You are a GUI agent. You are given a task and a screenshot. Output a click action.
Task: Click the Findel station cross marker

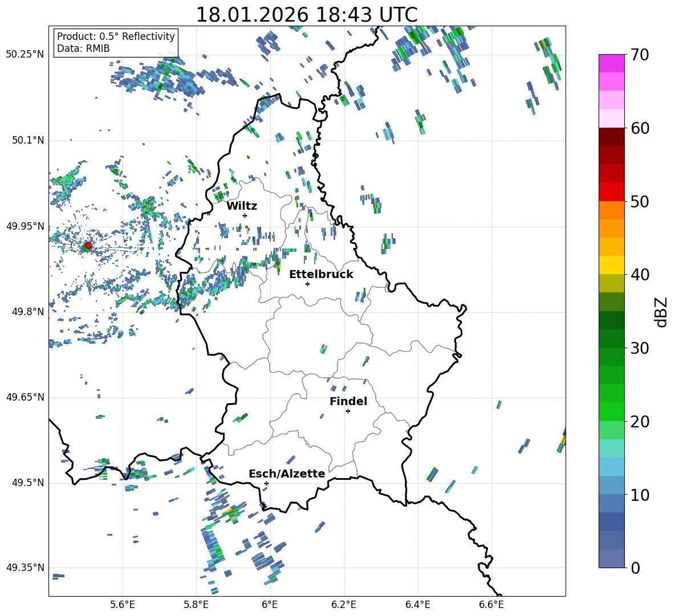click(x=348, y=411)
